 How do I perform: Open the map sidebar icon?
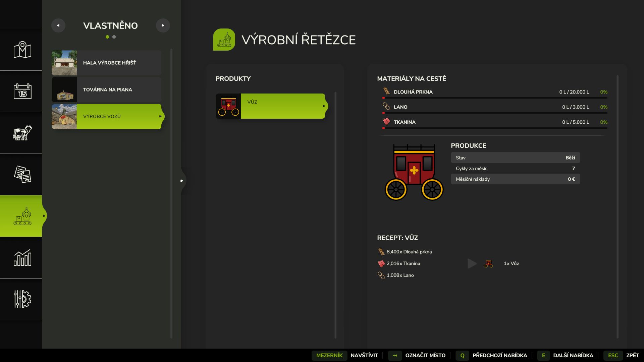[22, 50]
